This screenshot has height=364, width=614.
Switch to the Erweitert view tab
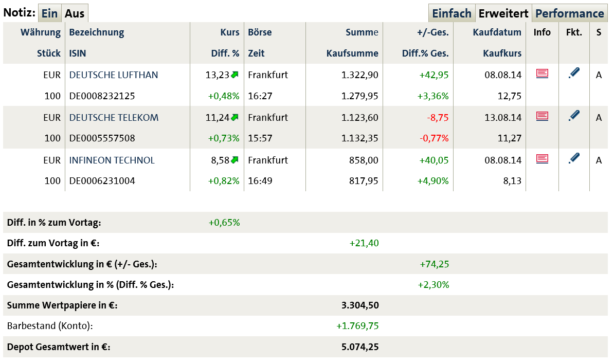[x=503, y=13]
